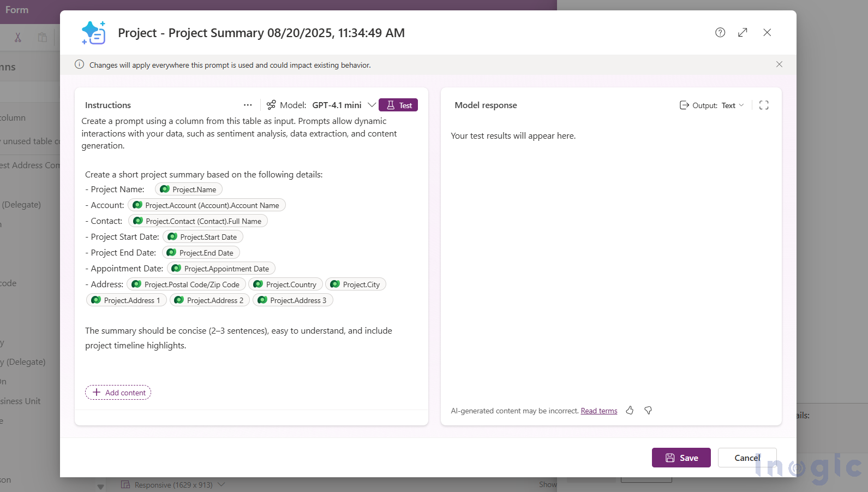
Task: Cancel the prompt dialog
Action: pos(747,458)
